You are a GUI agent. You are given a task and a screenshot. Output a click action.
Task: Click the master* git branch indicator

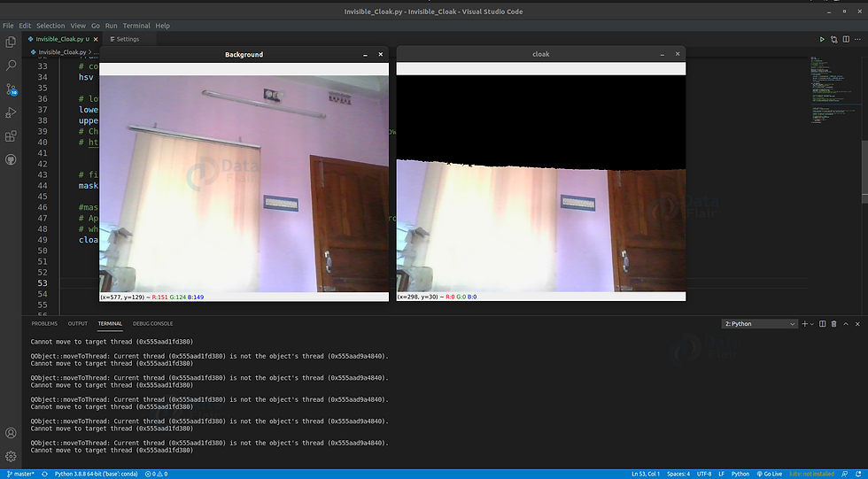[x=20, y=474]
